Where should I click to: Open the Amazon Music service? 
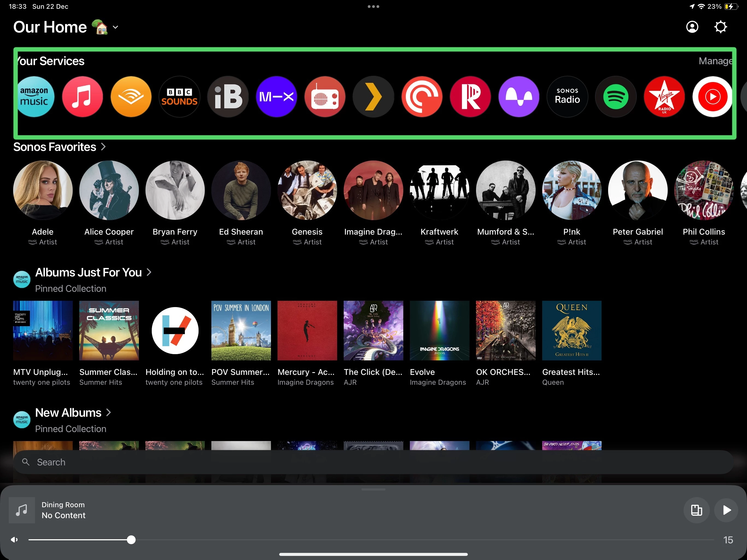(34, 97)
